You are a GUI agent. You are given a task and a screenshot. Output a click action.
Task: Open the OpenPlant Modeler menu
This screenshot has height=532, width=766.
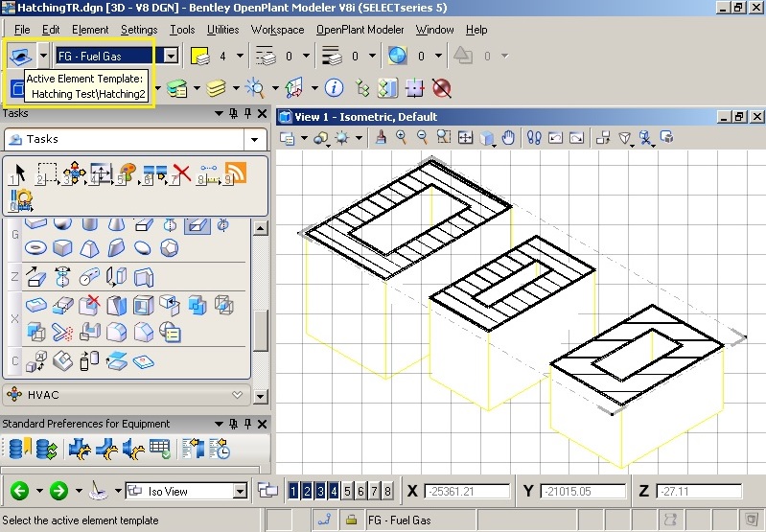point(360,30)
